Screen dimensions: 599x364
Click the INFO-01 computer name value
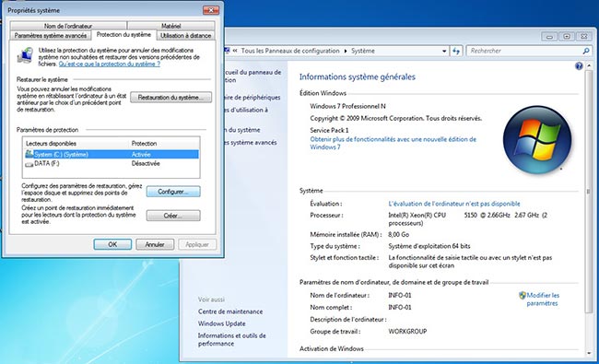click(400, 295)
